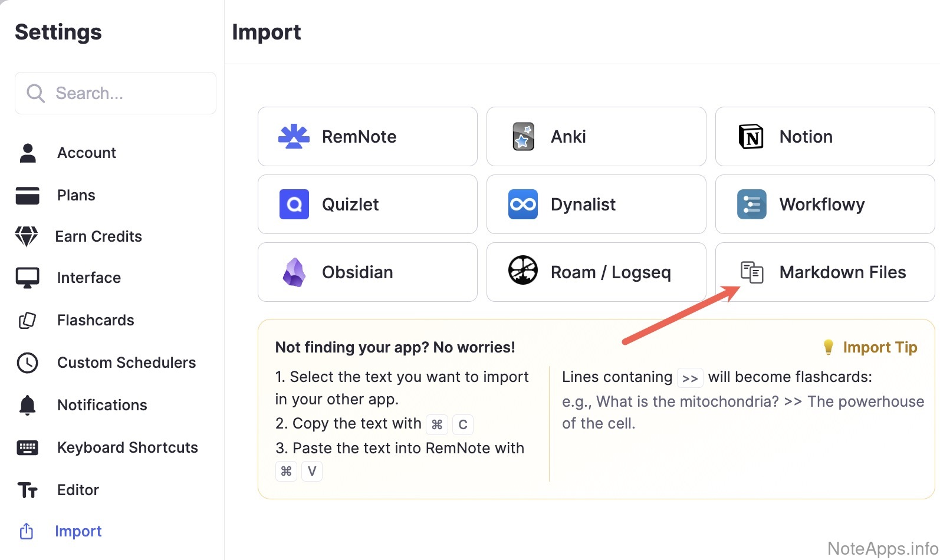The width and height of the screenshot is (940, 560).
Task: Click the Obsidian crystal icon
Action: pyautogui.click(x=294, y=272)
